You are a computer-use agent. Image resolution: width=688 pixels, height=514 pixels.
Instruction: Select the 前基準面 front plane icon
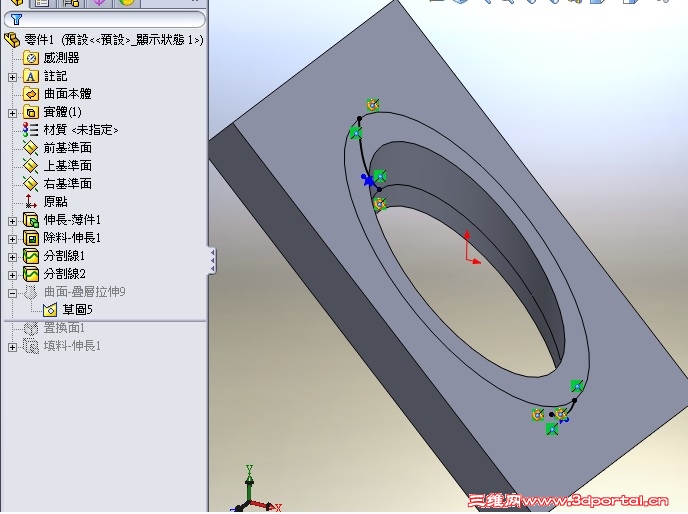tap(31, 148)
